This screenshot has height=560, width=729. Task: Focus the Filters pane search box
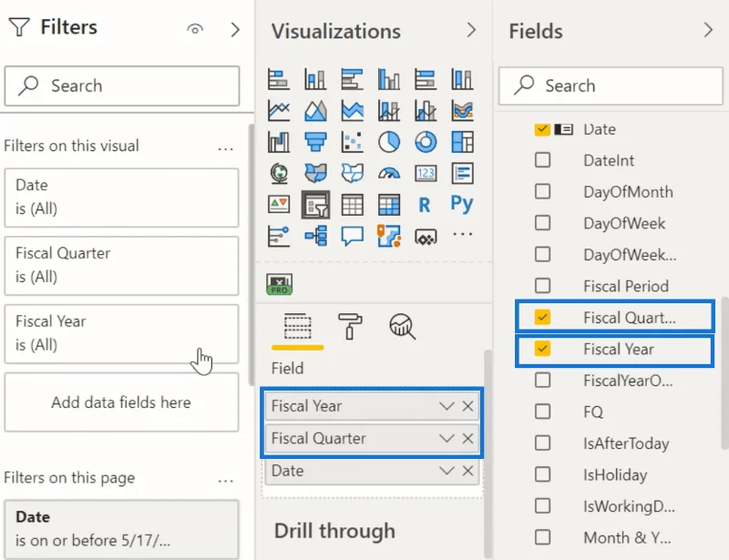tap(122, 86)
